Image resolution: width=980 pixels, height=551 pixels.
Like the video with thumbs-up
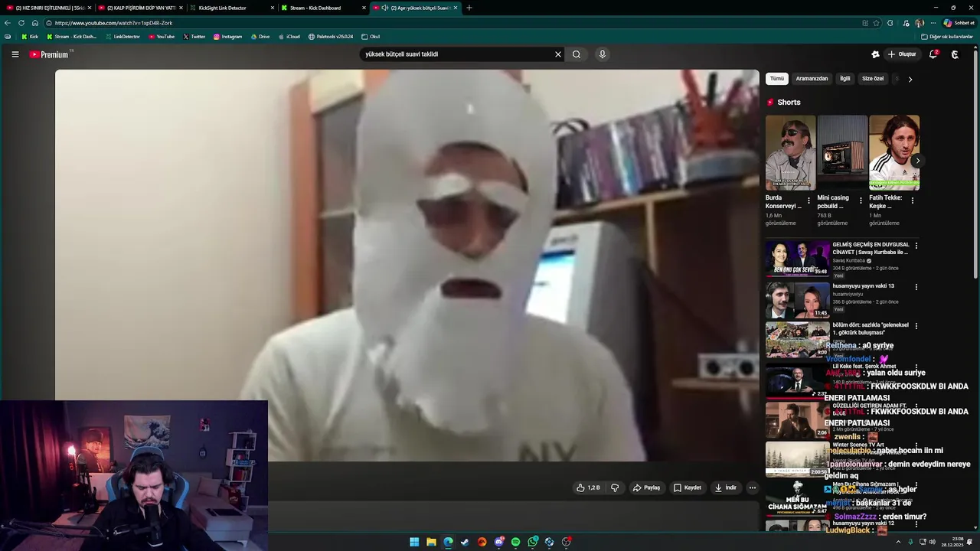tap(589, 487)
